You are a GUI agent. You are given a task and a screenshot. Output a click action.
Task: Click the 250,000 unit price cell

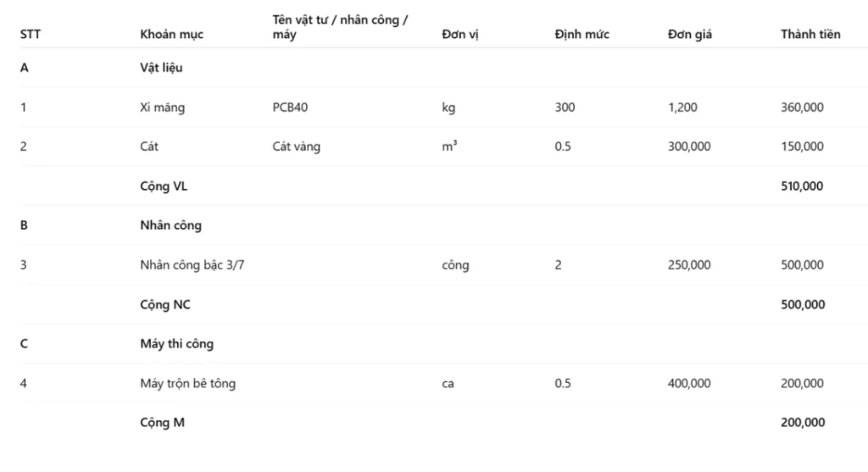coord(689,265)
